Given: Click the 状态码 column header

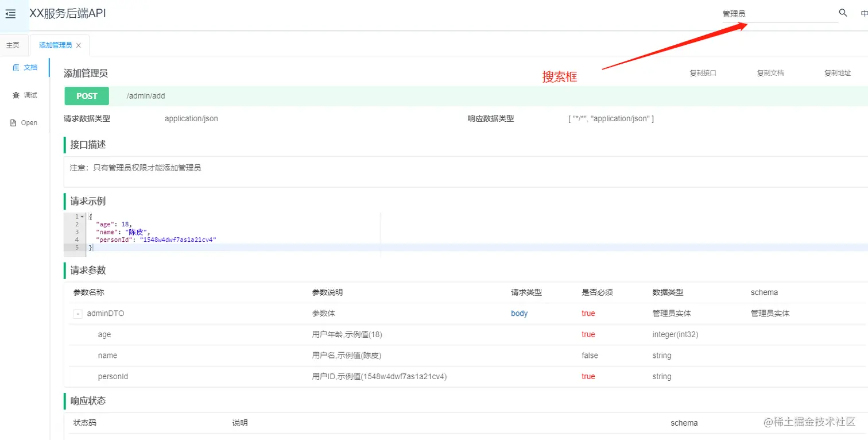Looking at the screenshot, I should click(x=85, y=423).
